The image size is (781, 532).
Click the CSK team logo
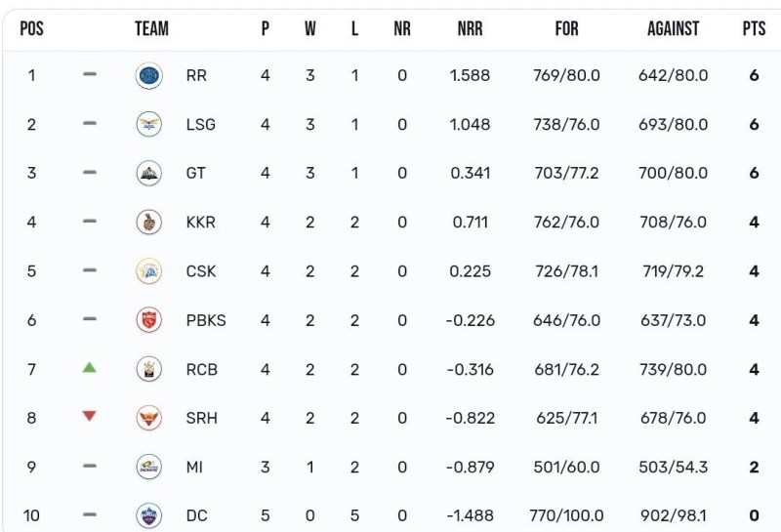click(148, 270)
